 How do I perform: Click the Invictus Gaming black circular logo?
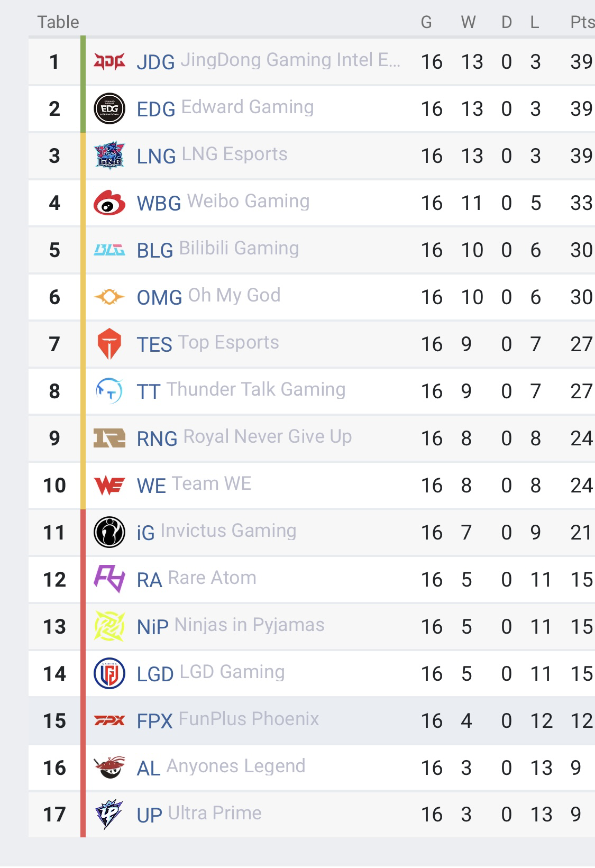tap(109, 532)
